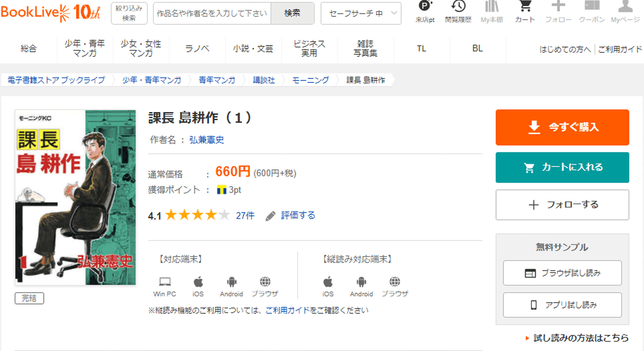The height and width of the screenshot is (351, 644).
Task: Open the coupon icon in header
Action: pyautogui.click(x=592, y=7)
